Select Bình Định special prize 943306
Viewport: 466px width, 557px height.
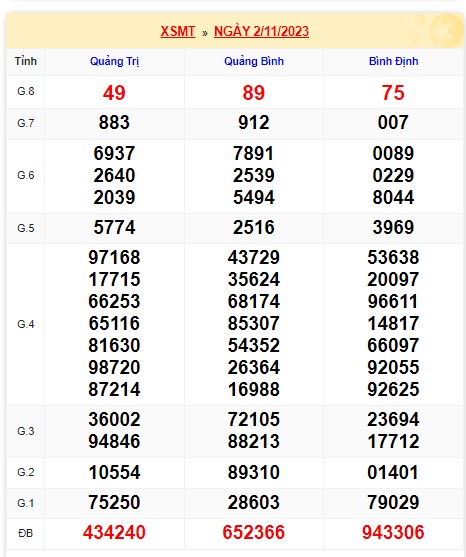tap(393, 532)
